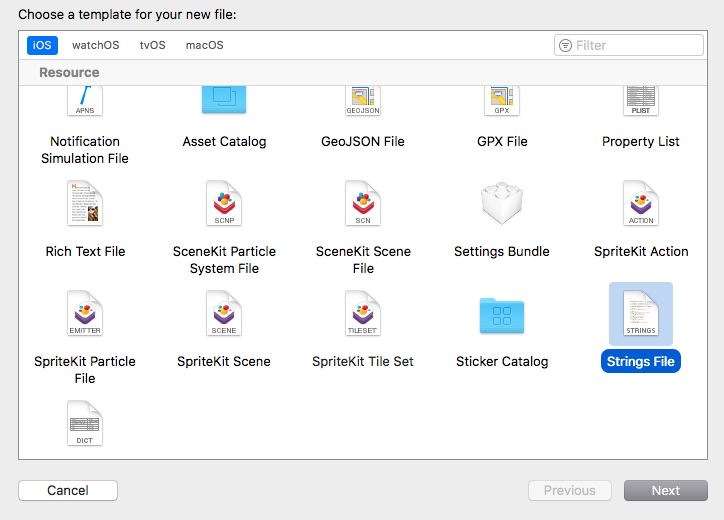Click the "Property List" label
The height and width of the screenshot is (520, 724).
pos(641,141)
